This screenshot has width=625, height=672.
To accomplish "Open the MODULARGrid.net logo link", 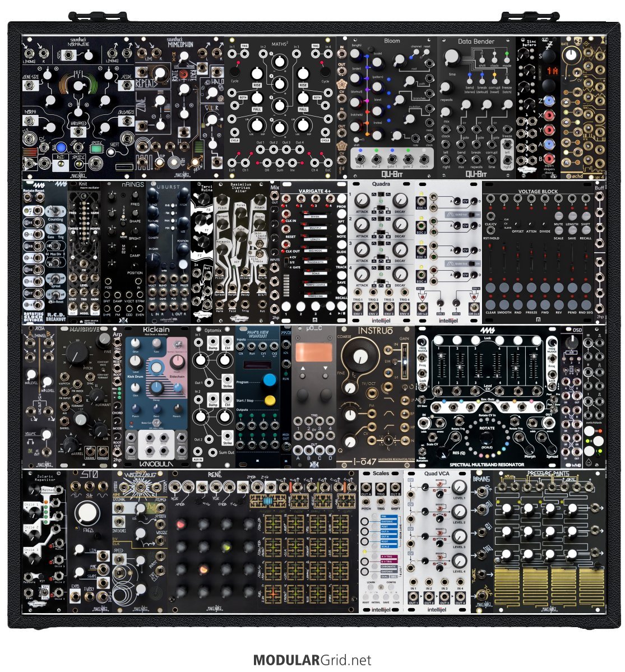I will coord(312,660).
